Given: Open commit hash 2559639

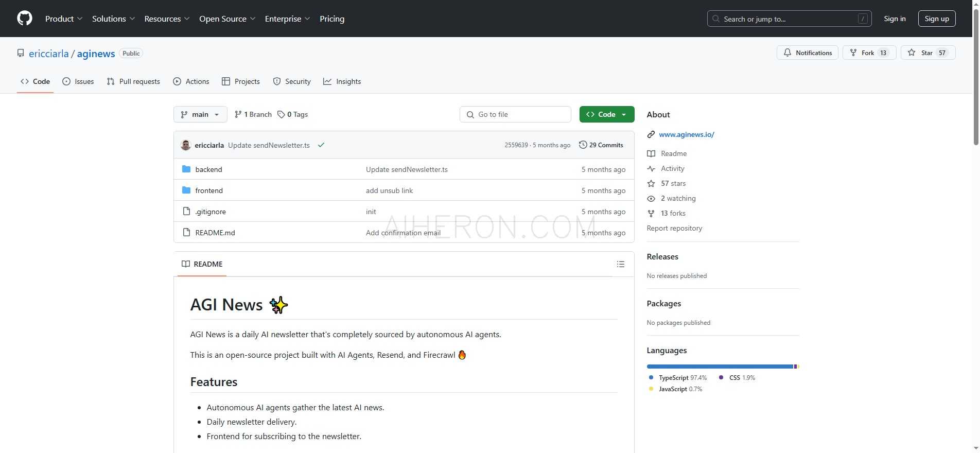Looking at the screenshot, I should coord(516,145).
